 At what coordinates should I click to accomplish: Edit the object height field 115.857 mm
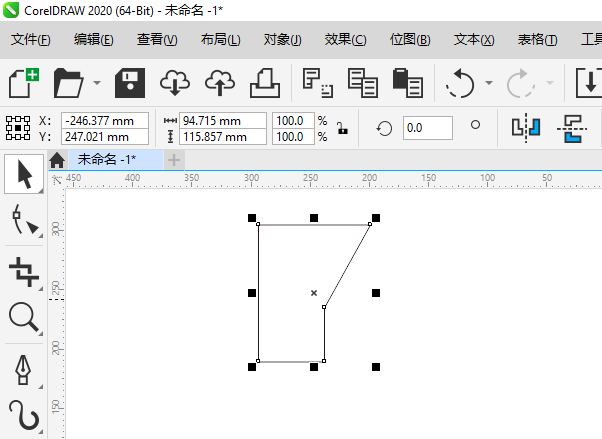(x=223, y=137)
